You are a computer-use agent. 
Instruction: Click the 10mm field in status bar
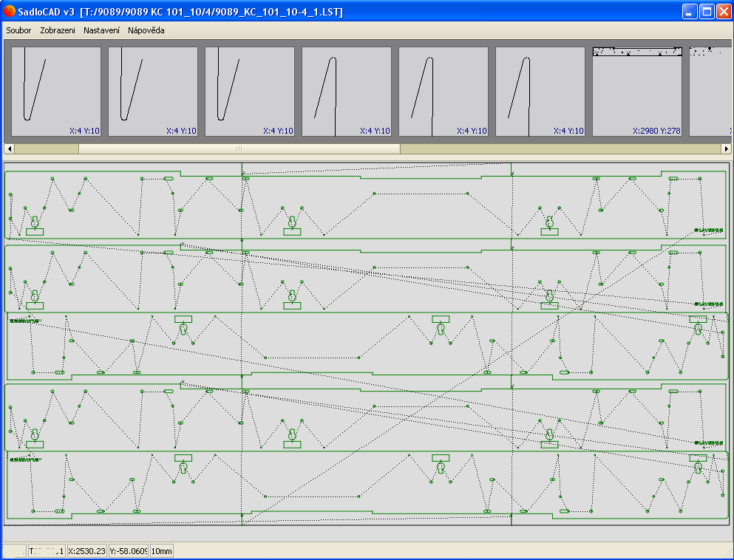click(161, 551)
